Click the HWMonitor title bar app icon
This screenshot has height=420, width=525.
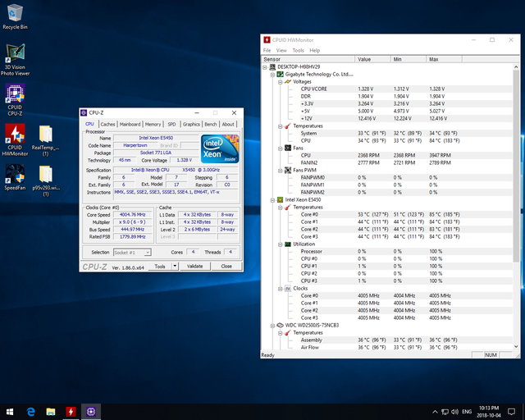(x=267, y=40)
